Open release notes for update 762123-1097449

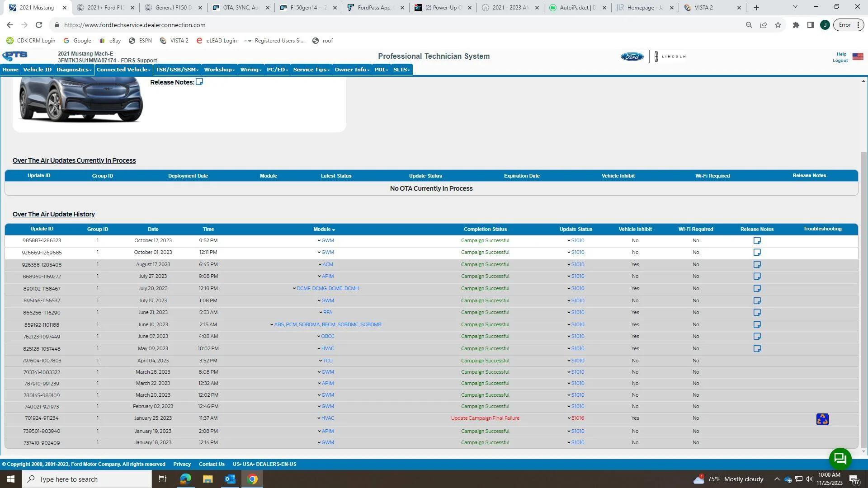click(x=757, y=336)
